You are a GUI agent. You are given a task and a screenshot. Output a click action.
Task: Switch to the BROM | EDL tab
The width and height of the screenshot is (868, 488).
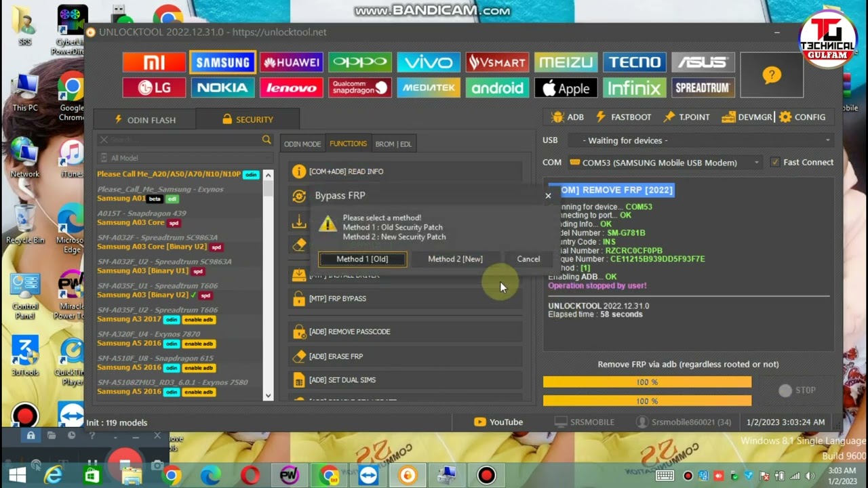[393, 144]
